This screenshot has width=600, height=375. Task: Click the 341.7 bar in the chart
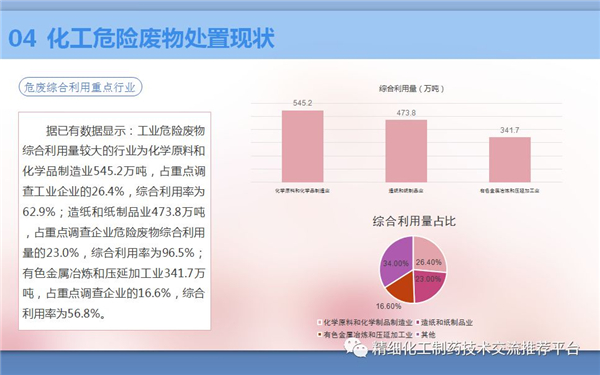click(x=510, y=160)
